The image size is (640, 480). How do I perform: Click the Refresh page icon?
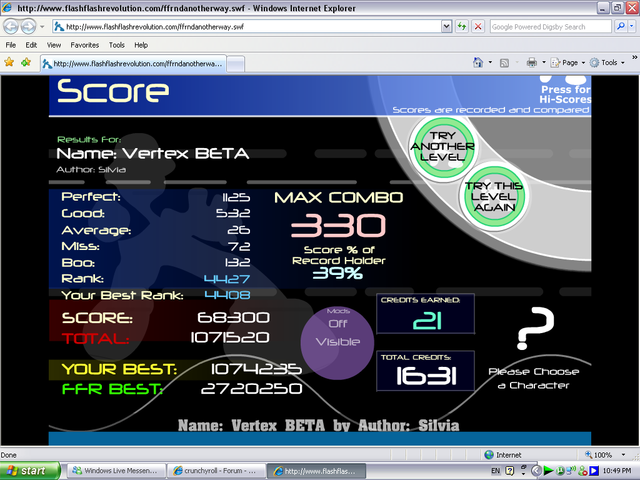coord(463,27)
